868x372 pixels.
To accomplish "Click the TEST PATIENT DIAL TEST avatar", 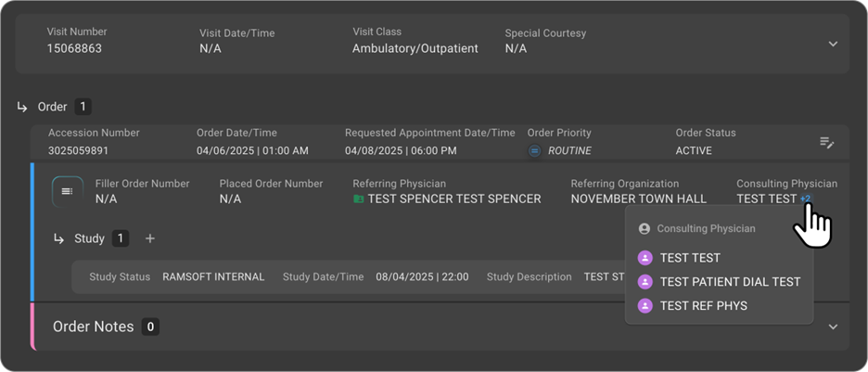I will click(645, 282).
